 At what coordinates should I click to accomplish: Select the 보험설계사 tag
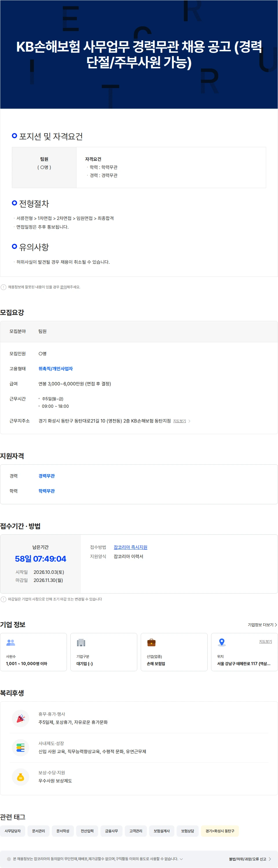pos(162,831)
